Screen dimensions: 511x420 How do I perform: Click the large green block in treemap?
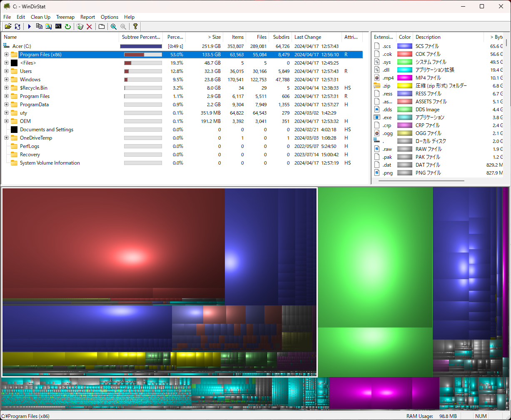[375, 258]
